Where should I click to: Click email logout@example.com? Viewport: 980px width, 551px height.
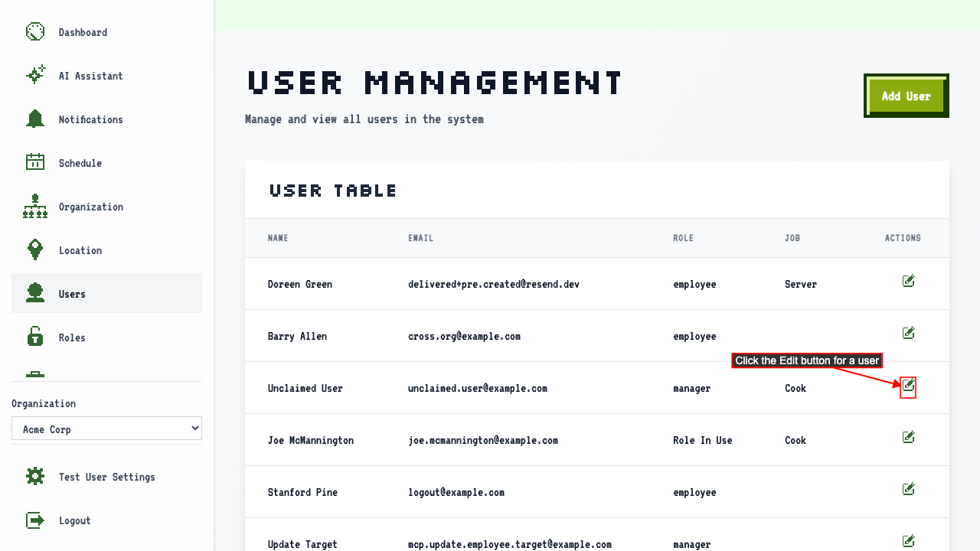[x=456, y=492]
